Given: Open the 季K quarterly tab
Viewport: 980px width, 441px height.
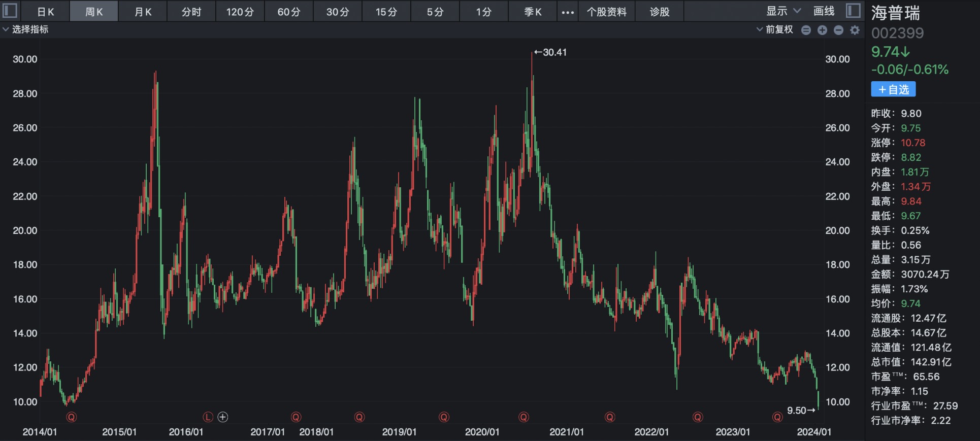Looking at the screenshot, I should coord(533,12).
